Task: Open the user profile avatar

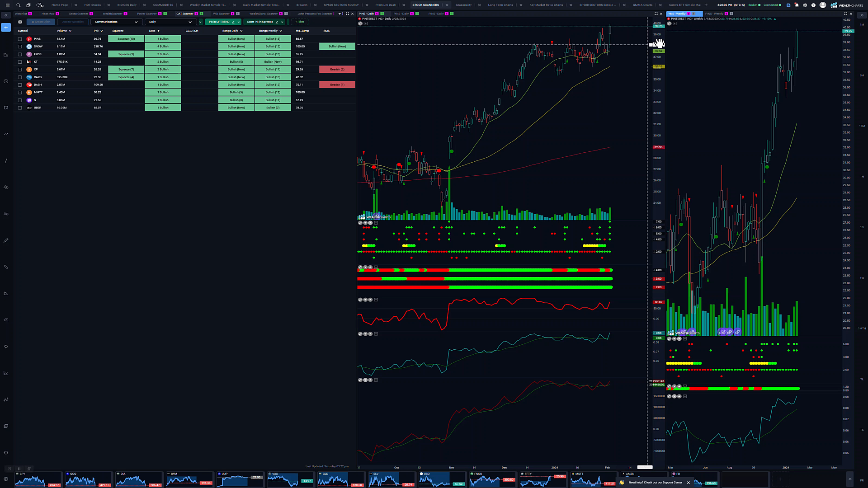Action: coord(823,5)
